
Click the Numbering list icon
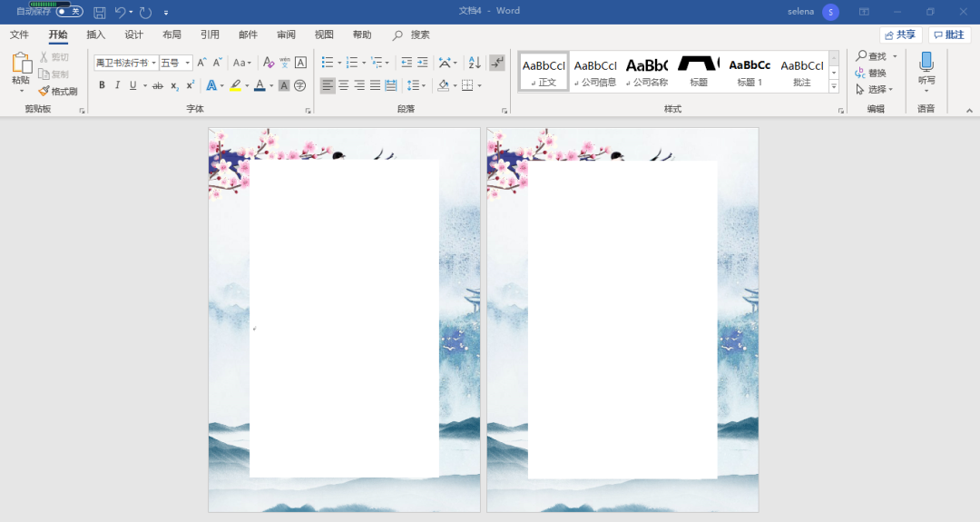point(352,63)
